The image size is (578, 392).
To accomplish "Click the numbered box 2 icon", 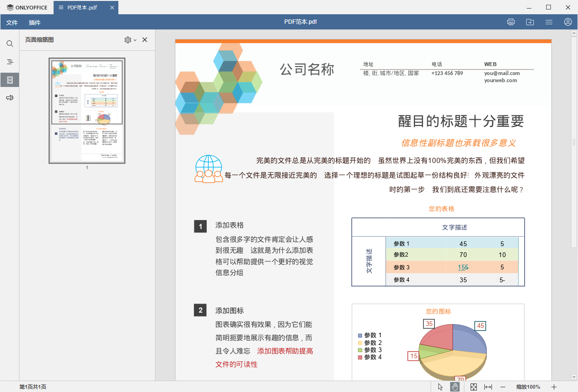I will tap(201, 310).
